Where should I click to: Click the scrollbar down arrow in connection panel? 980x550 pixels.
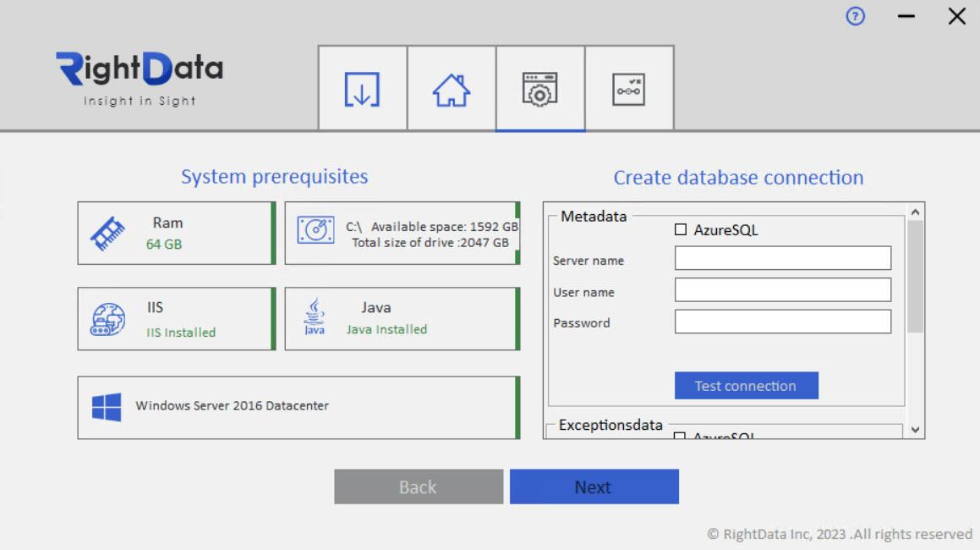[x=916, y=432]
